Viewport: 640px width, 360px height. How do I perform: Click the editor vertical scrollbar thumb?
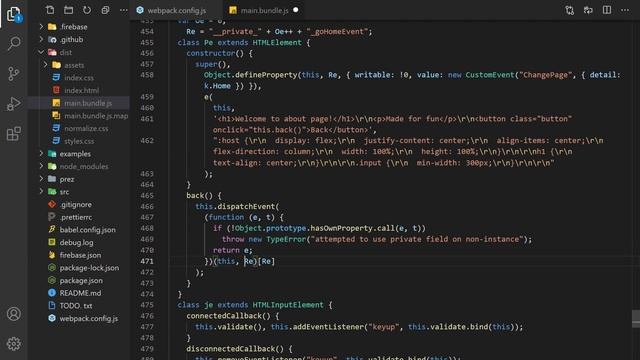(636, 319)
